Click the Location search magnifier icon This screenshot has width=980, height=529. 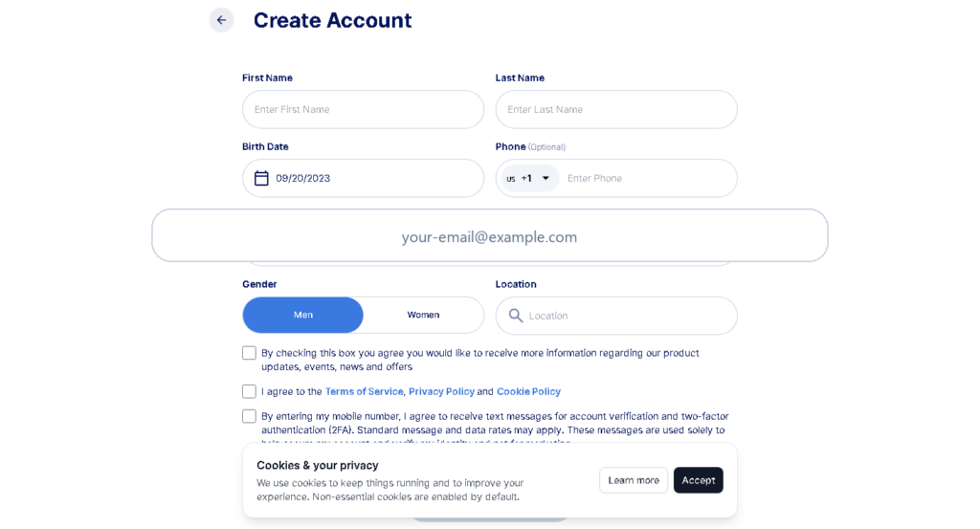(x=515, y=316)
